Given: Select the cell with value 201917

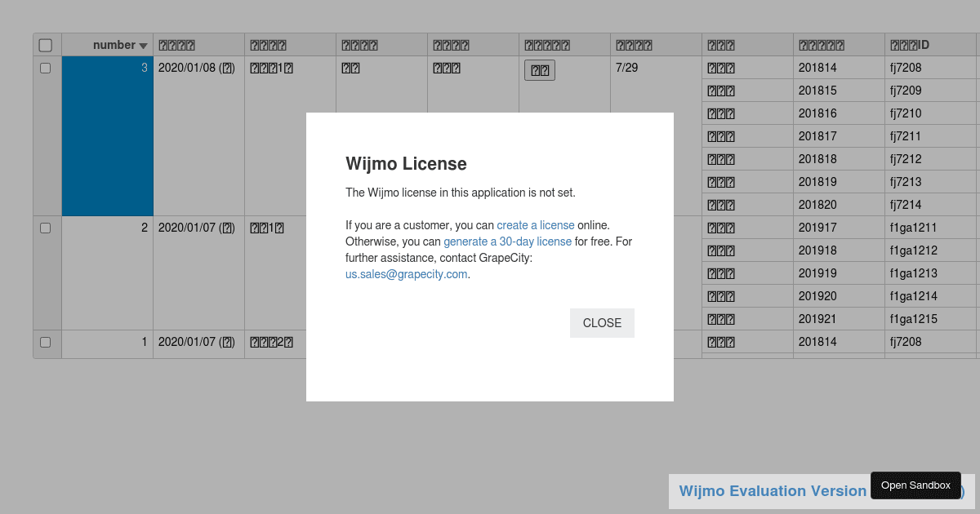Looking at the screenshot, I should point(817,228).
